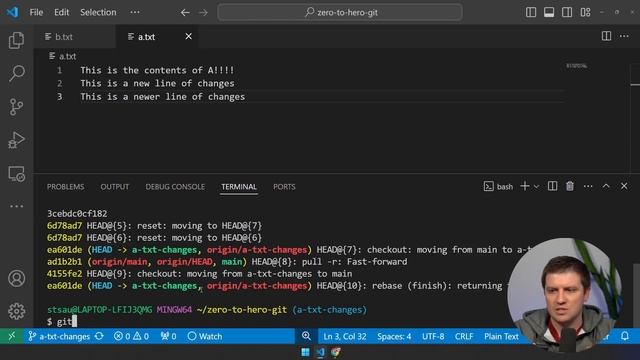The height and width of the screenshot is (360, 640).
Task: Change indentation via Spaces: 4
Action: point(394,336)
